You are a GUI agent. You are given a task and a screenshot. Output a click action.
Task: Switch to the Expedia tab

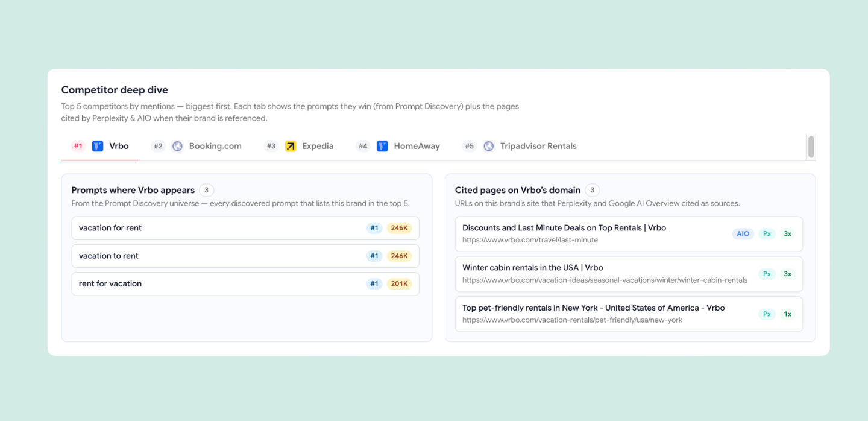[x=299, y=146]
